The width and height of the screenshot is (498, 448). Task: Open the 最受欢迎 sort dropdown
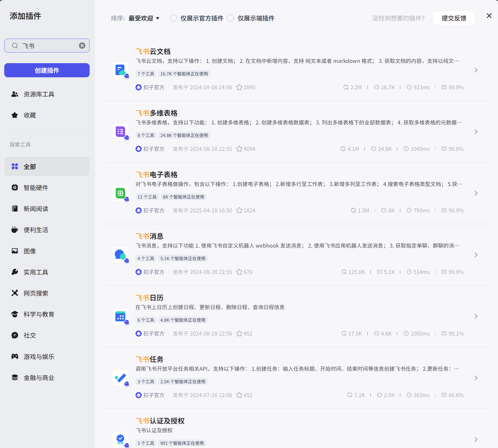point(144,18)
